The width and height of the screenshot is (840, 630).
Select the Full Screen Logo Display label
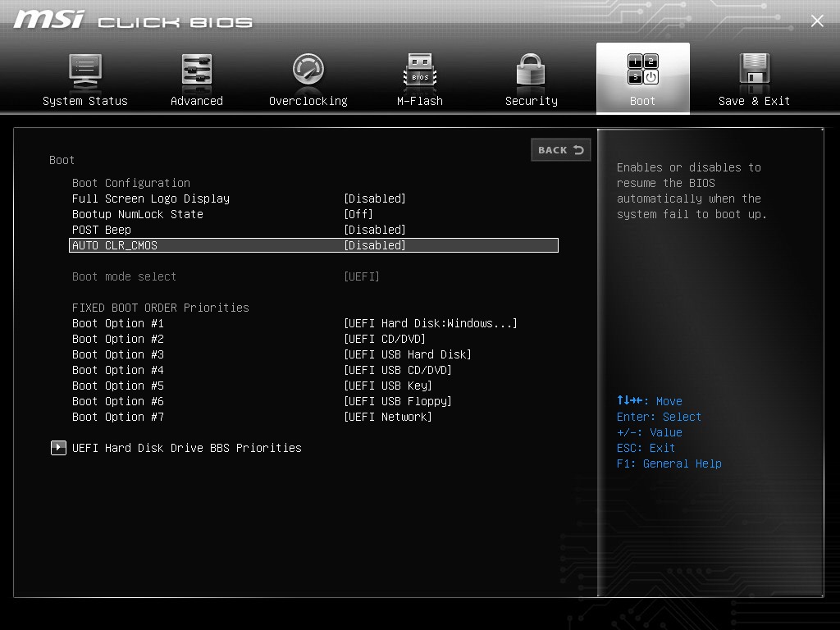[151, 199]
